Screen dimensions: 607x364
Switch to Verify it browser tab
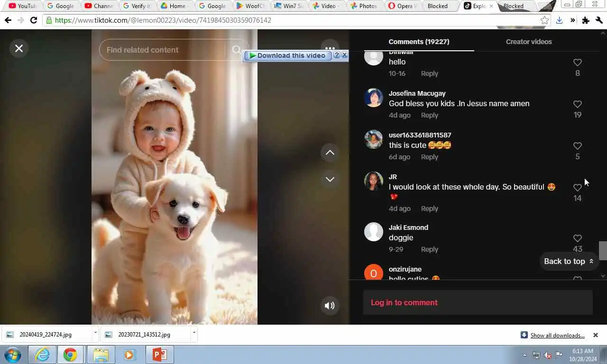136,6
